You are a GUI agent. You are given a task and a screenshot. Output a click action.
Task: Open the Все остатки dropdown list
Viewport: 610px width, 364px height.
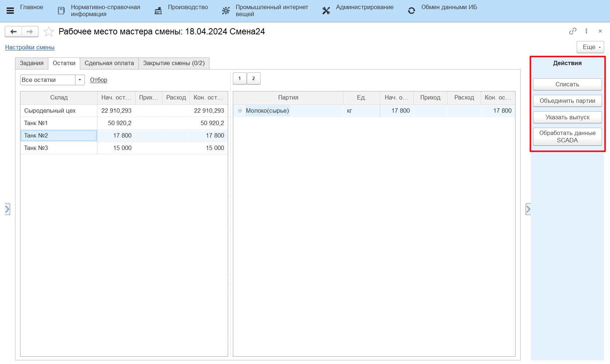click(80, 80)
